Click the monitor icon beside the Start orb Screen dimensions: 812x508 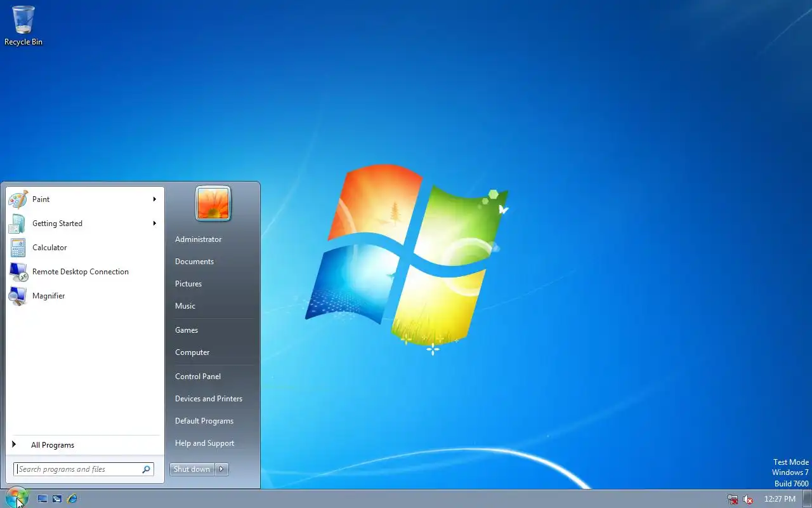point(43,499)
